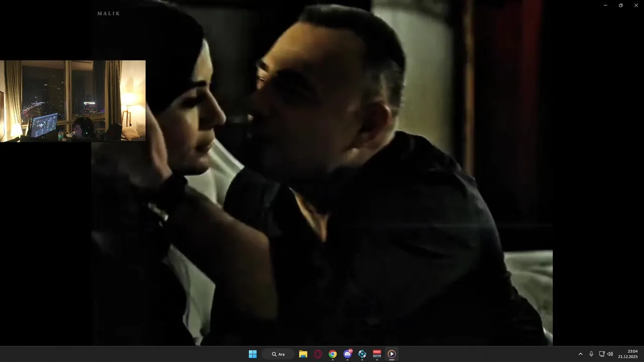The height and width of the screenshot is (362, 644).
Task: Switch to Google Chrome on taskbar
Action: coord(333,354)
